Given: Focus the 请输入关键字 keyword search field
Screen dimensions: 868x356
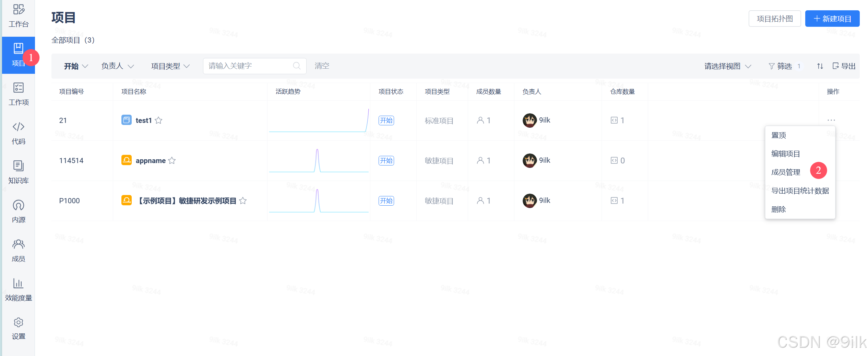Looking at the screenshot, I should pyautogui.click(x=254, y=66).
